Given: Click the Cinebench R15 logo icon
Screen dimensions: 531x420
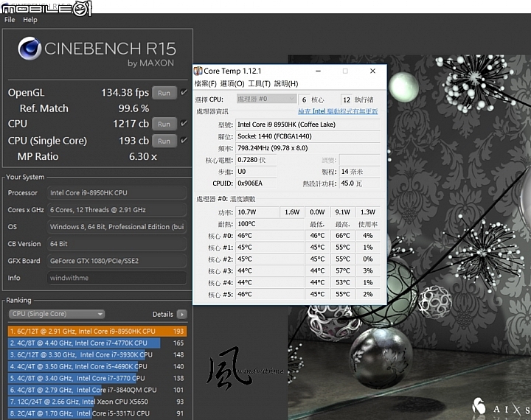Looking at the screenshot, I should pyautogui.click(x=29, y=49).
